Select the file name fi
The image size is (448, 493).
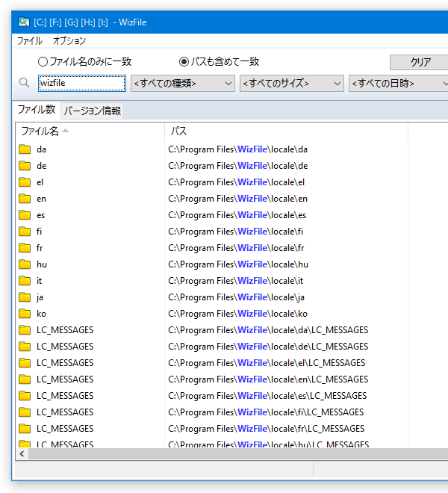[39, 232]
